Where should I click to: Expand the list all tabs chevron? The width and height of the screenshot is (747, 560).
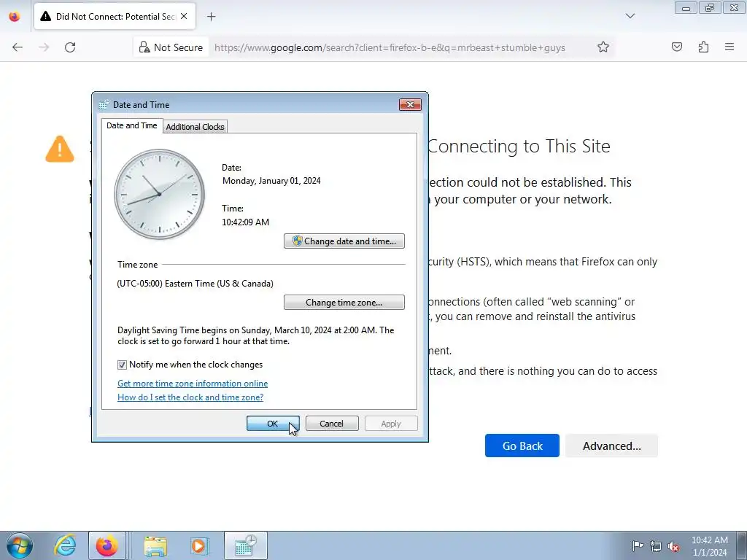(630, 16)
